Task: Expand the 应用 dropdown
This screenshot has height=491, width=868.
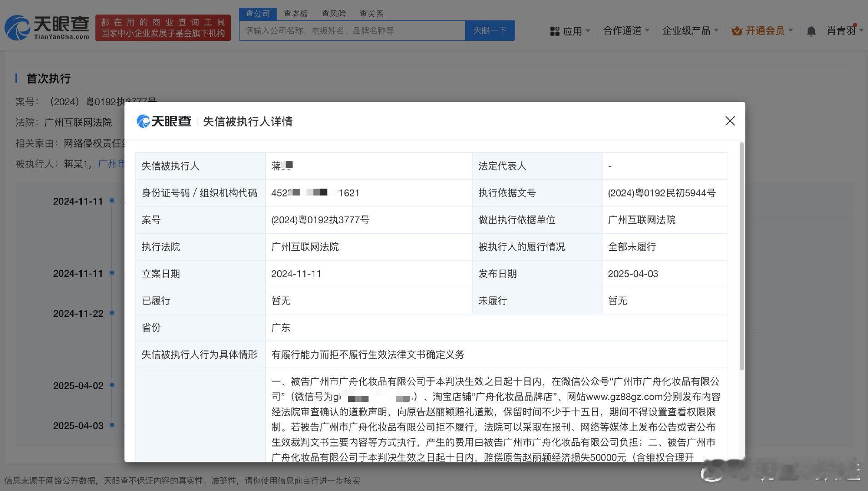Action: click(588, 31)
